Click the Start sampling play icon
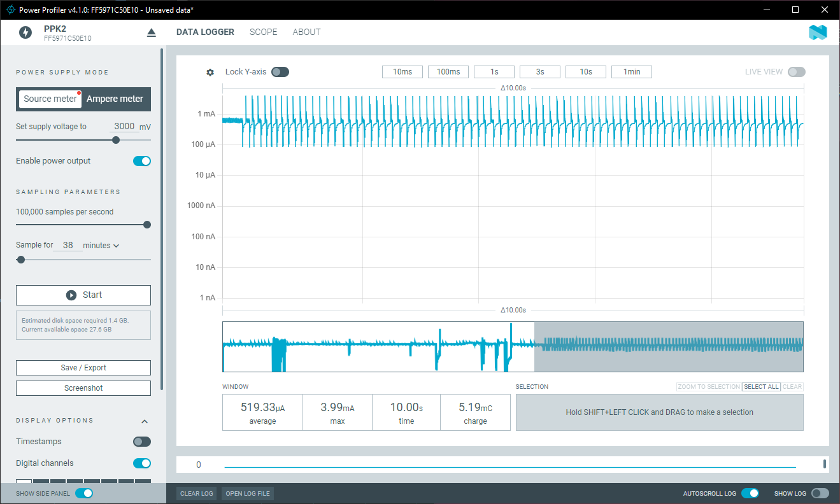This screenshot has height=504, width=840. coord(71,295)
